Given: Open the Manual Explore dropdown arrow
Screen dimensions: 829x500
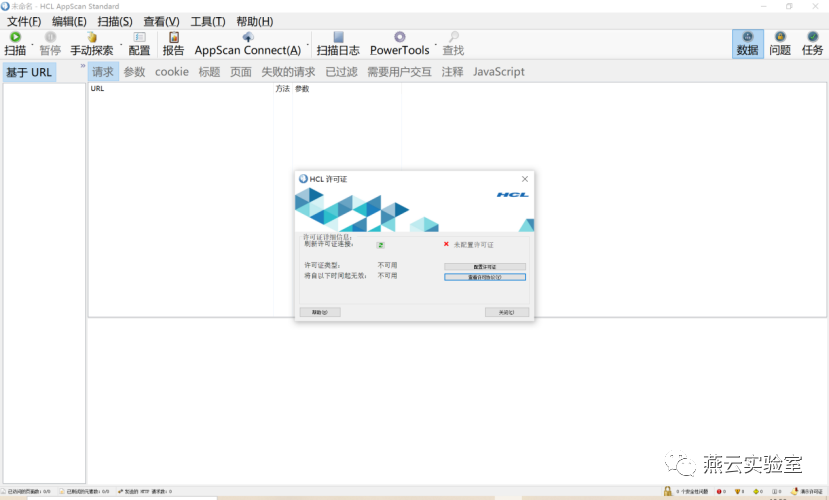Looking at the screenshot, I should click(121, 44).
